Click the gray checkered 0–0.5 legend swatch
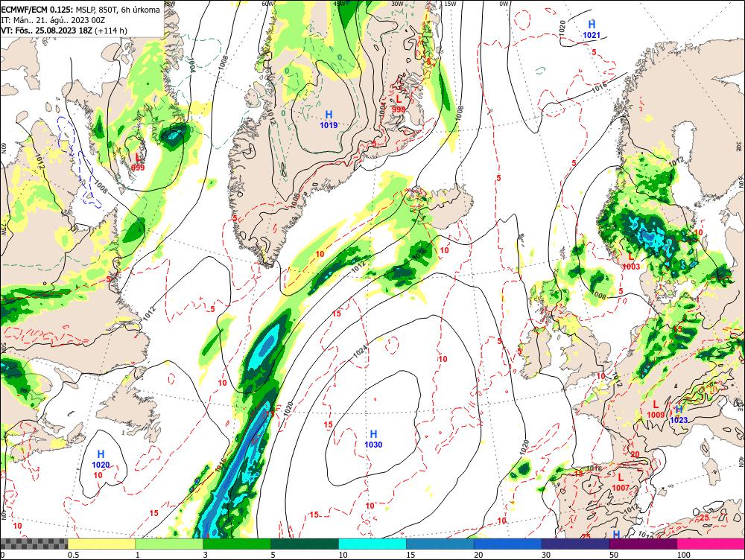745x560 pixels. [x=34, y=544]
